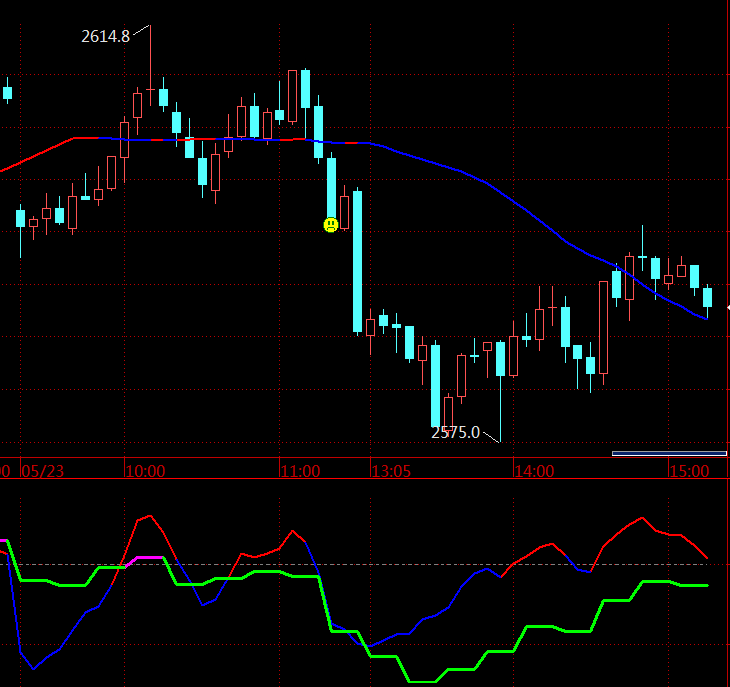
Task: Click the 15:00 time axis label
Action: (x=689, y=471)
